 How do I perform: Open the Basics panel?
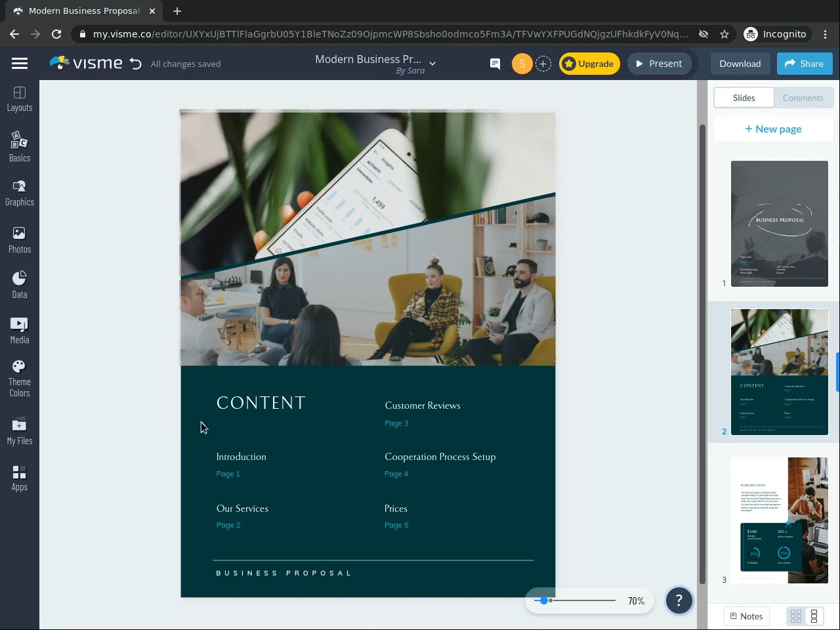pos(20,146)
